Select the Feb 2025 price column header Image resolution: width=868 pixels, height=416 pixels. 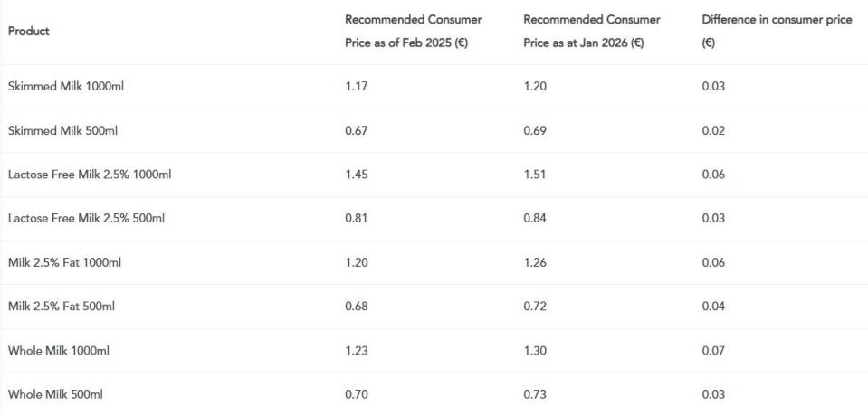click(x=414, y=31)
